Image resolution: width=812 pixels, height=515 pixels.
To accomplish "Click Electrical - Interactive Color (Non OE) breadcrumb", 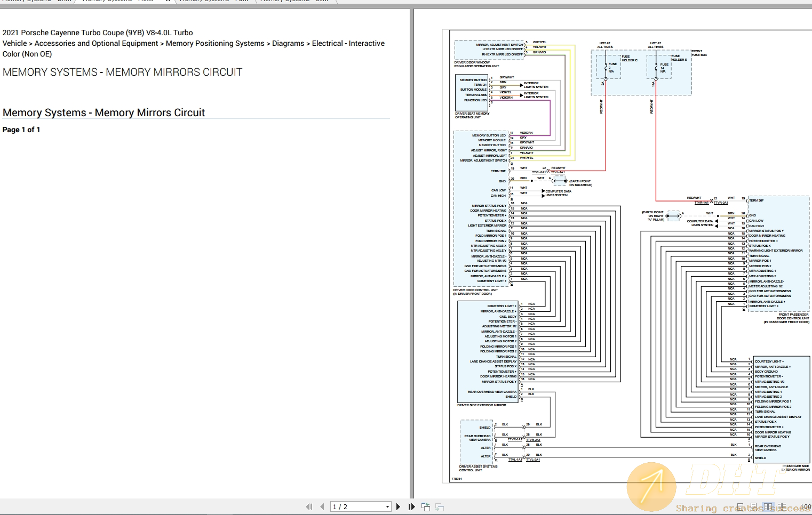I will (194, 49).
